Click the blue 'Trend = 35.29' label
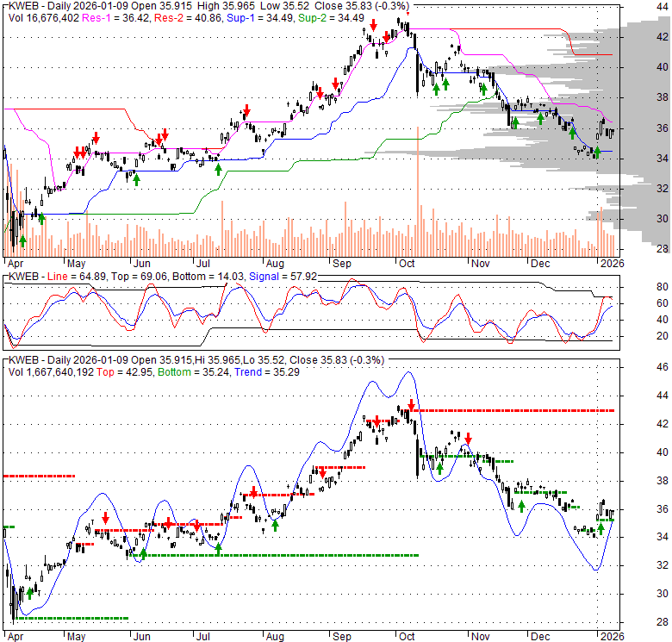The height and width of the screenshot is (642, 672). [267, 372]
